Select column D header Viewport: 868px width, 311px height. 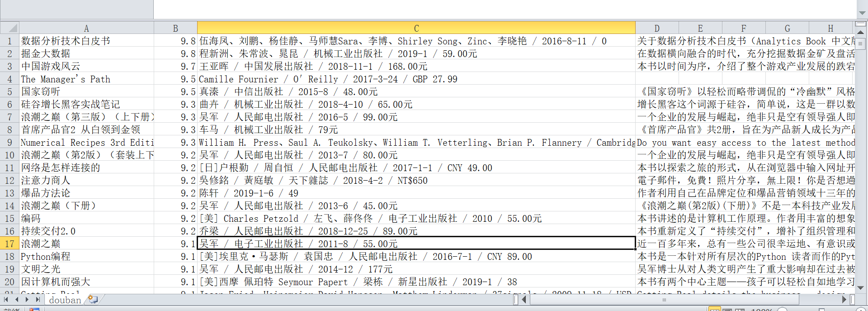pos(657,28)
